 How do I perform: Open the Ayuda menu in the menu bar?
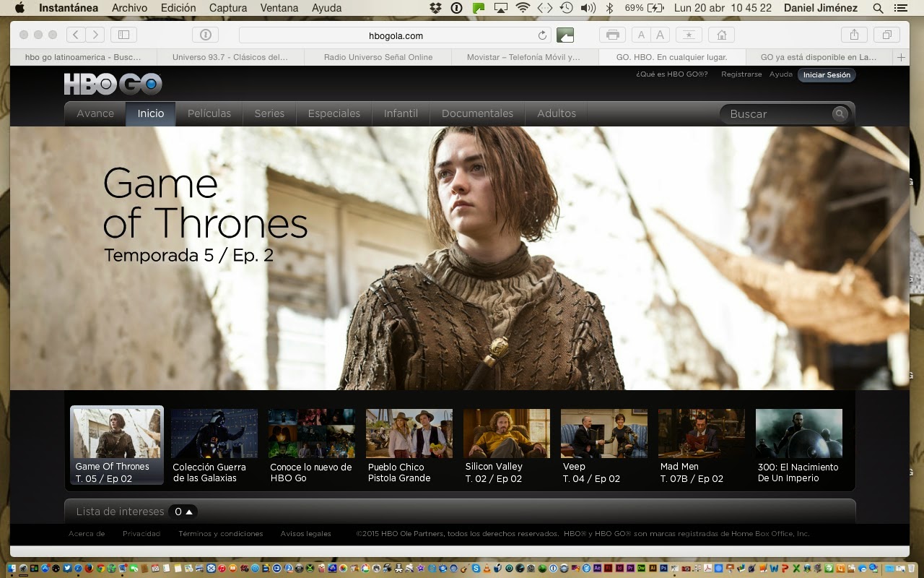coord(326,8)
